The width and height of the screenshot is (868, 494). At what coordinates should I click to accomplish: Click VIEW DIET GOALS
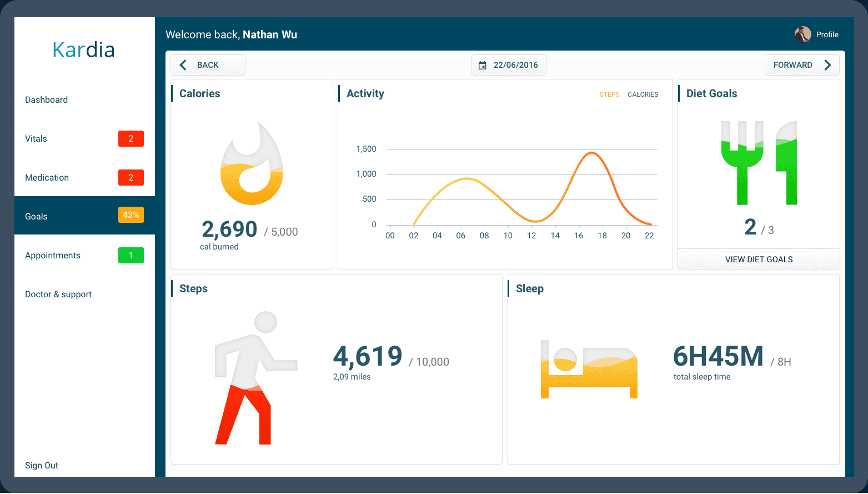pyautogui.click(x=759, y=259)
